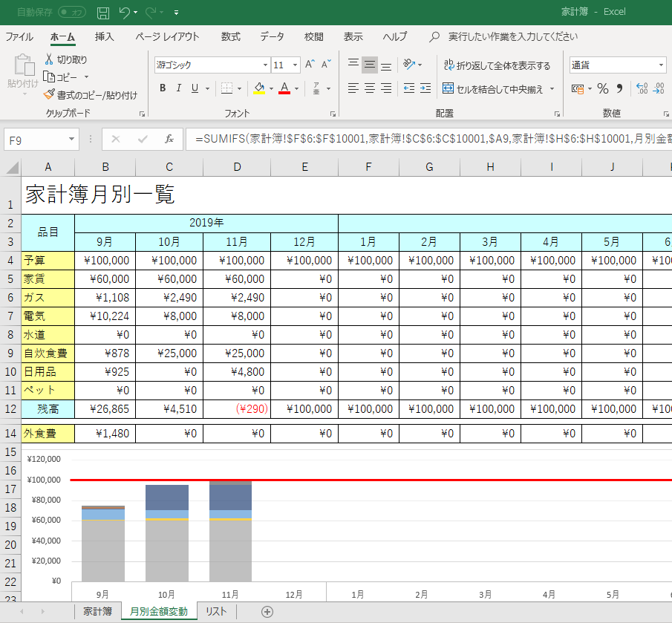This screenshot has width=672, height=623.
Task: Click the top align icon
Action: point(353,65)
